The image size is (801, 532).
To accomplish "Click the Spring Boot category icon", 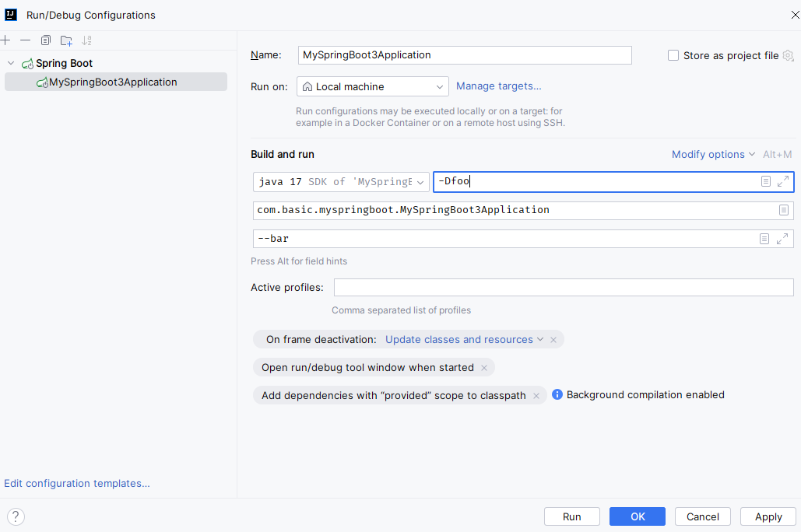I will click(x=27, y=63).
